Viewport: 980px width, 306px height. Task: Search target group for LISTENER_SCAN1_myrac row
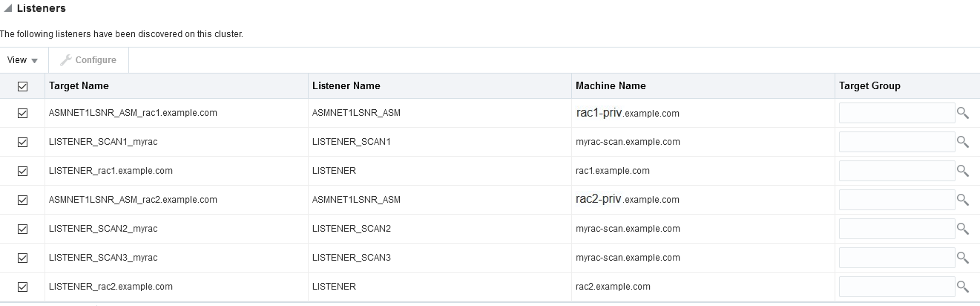point(963,142)
